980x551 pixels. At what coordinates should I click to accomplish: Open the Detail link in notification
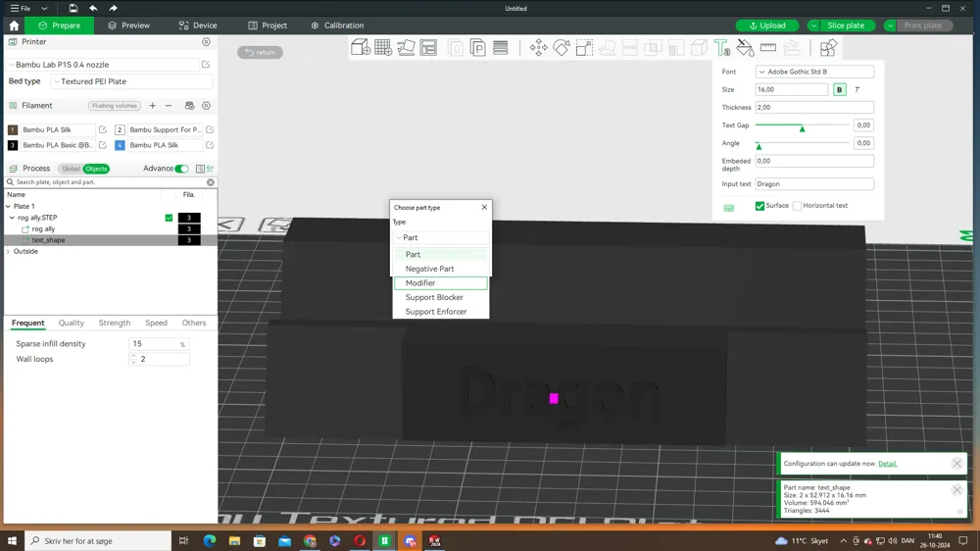pos(887,464)
